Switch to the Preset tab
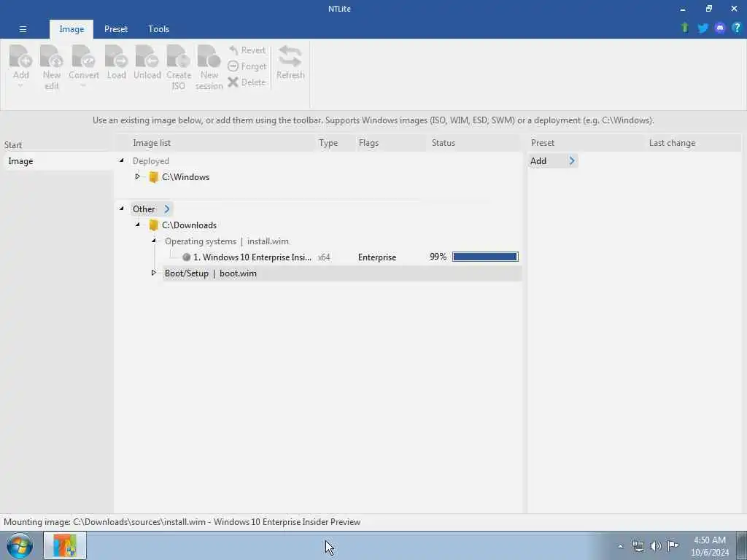Screen dimensions: 747x560 (116, 29)
